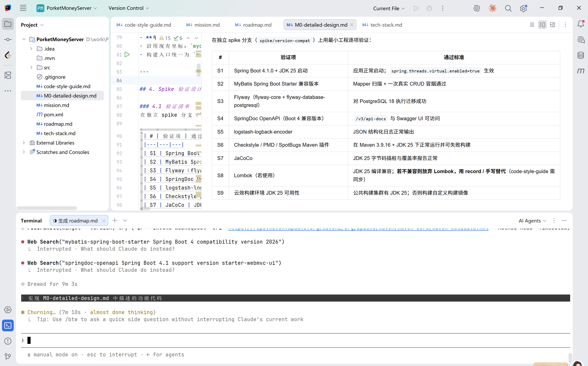The height and width of the screenshot is (366, 588).
Task: Expand External Libraries node
Action: pos(24,143)
